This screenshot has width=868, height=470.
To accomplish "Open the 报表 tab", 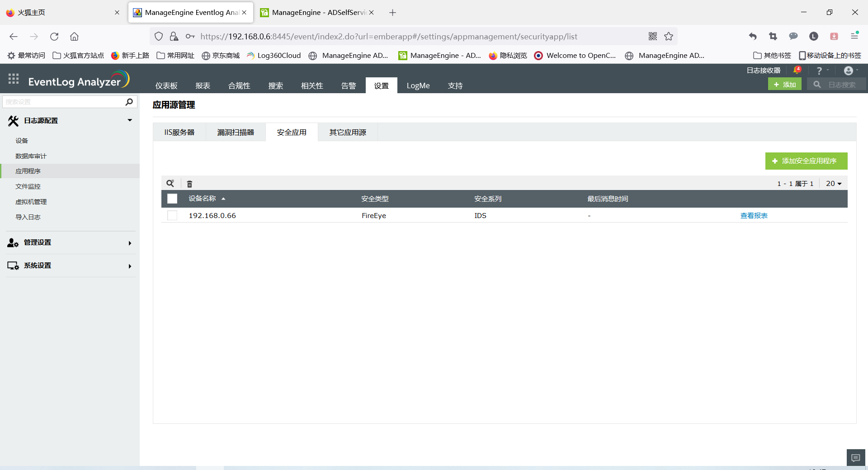I will point(203,85).
